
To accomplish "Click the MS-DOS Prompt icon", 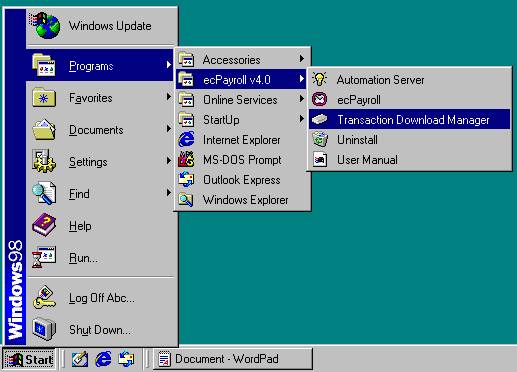I will point(186,159).
